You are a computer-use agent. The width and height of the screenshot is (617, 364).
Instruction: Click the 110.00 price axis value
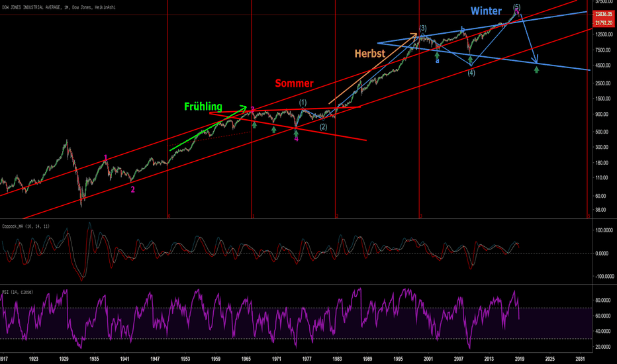tap(603, 178)
